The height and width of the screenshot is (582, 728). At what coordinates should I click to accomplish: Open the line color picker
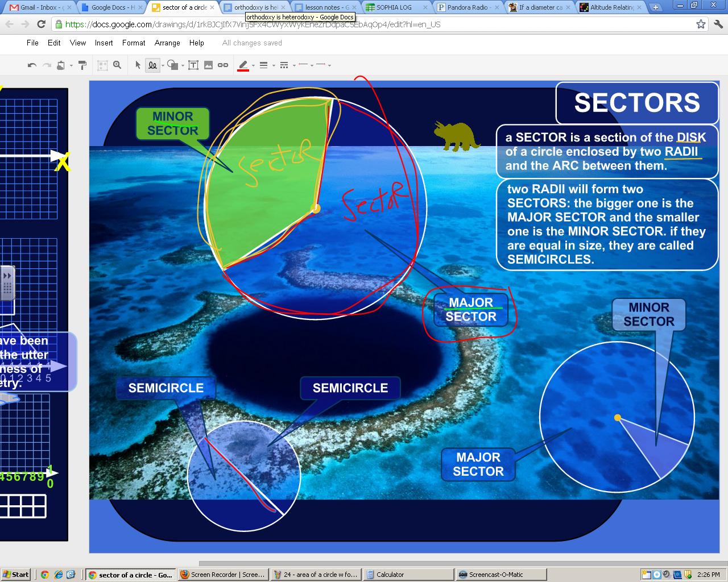(x=243, y=65)
